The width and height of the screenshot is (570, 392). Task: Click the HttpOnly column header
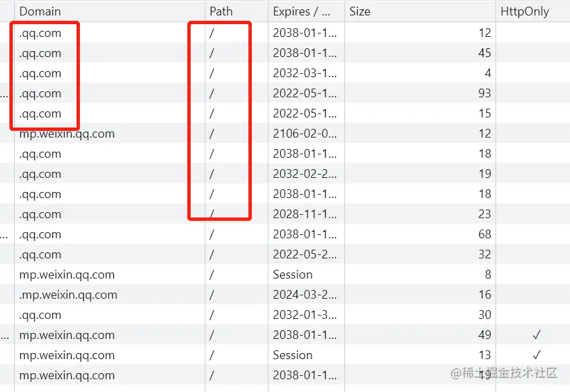(524, 11)
